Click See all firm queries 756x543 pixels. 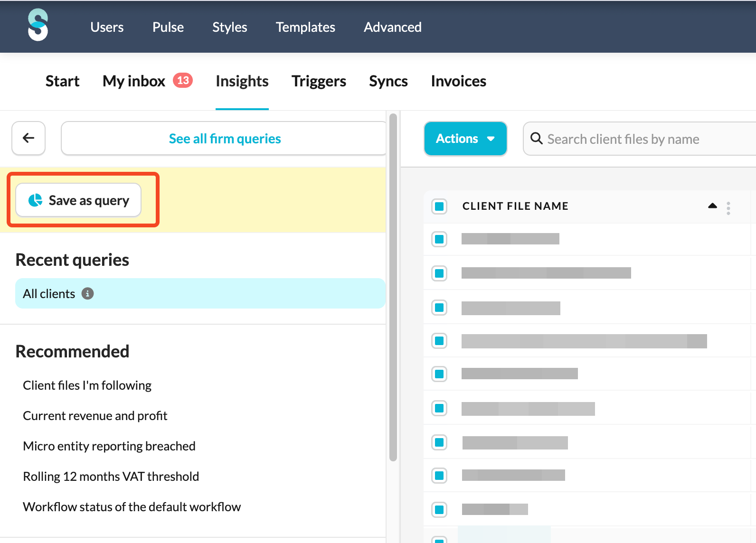point(225,138)
